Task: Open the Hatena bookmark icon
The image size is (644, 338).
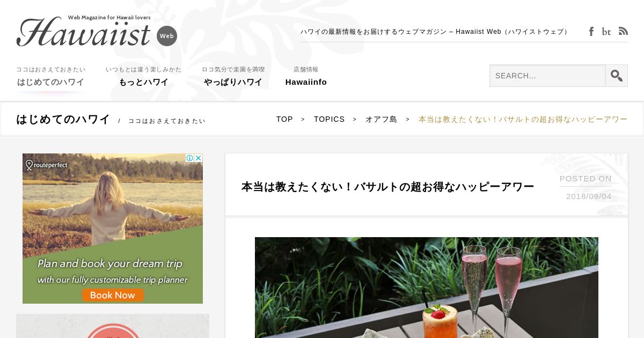Action: (x=606, y=32)
